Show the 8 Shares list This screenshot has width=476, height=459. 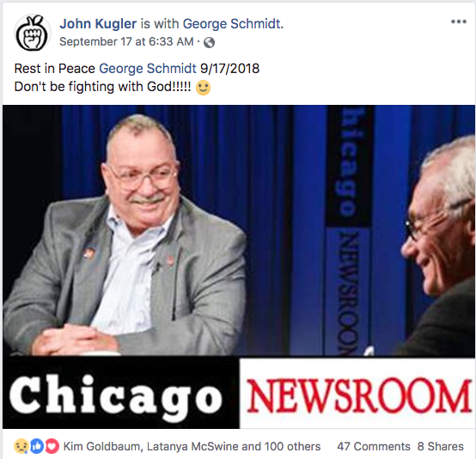[x=440, y=446]
